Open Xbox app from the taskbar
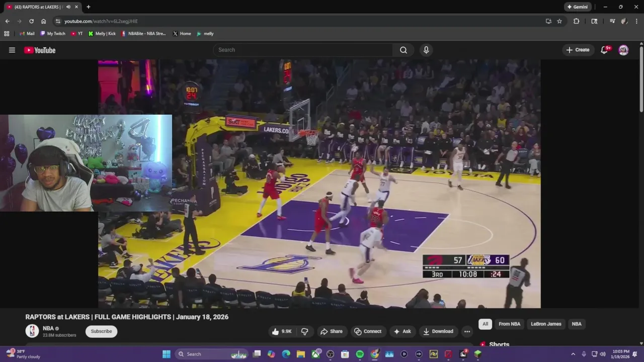The width and height of the screenshot is (644, 362). [315, 354]
